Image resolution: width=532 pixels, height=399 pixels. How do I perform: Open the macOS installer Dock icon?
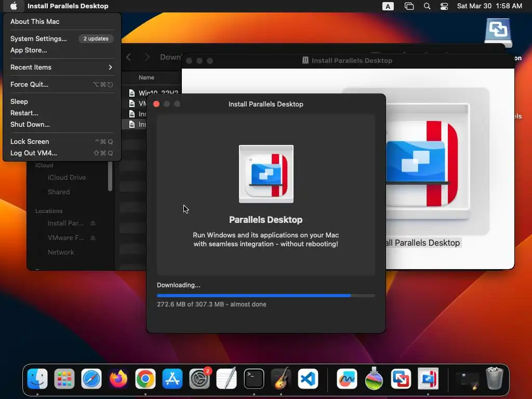[x=374, y=379]
